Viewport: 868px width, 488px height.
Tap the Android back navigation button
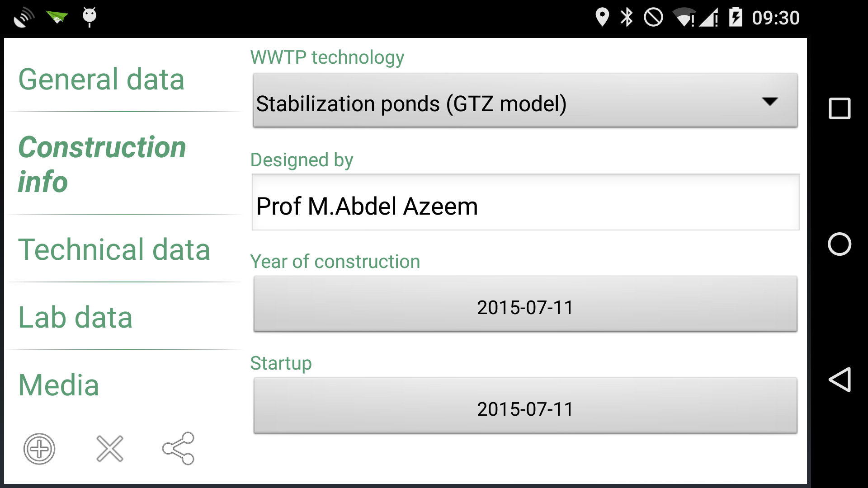pyautogui.click(x=840, y=380)
